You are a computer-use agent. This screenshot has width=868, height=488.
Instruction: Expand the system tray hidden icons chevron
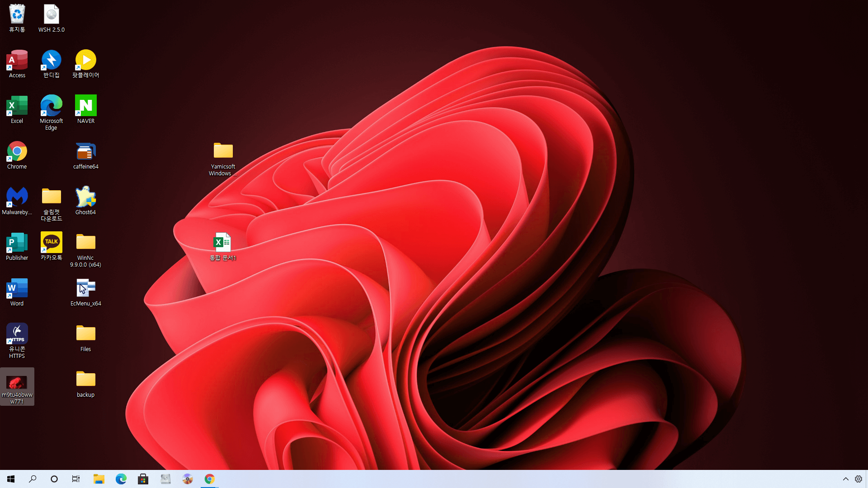tap(845, 479)
